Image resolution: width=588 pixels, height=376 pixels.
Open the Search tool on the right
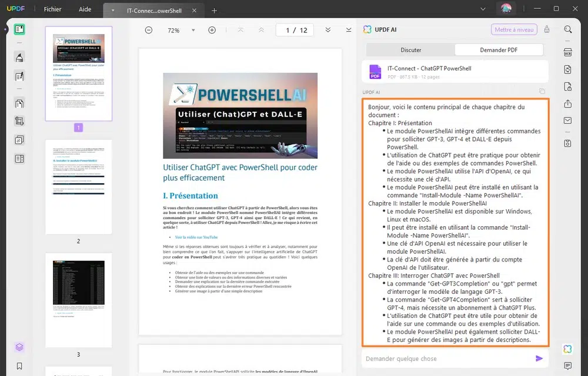point(567,29)
